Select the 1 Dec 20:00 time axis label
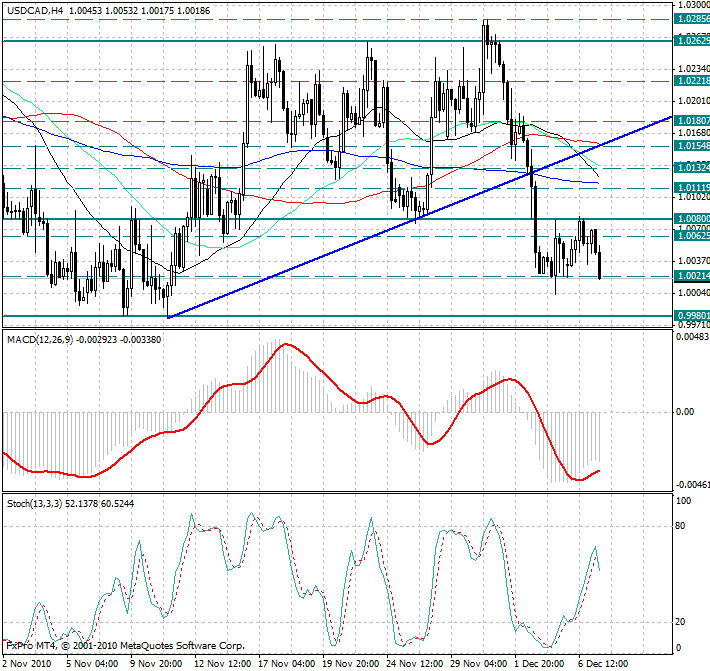Screen dimensions: 710x671 (542, 663)
